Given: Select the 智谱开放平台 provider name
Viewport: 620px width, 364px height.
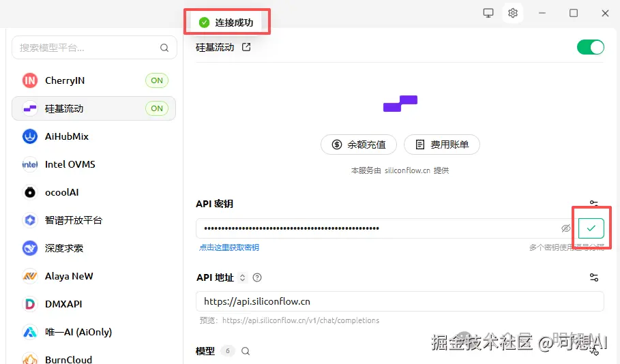Looking at the screenshot, I should (x=74, y=220).
